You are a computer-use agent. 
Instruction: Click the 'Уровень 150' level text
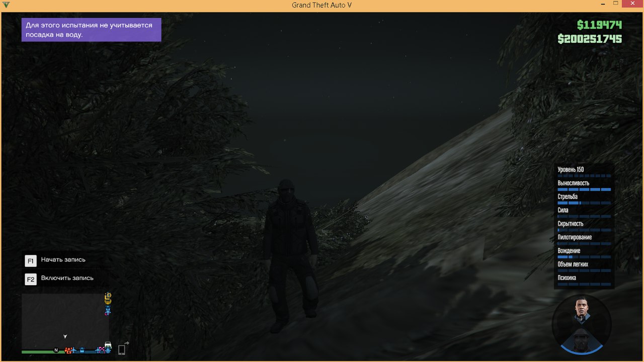(x=571, y=169)
